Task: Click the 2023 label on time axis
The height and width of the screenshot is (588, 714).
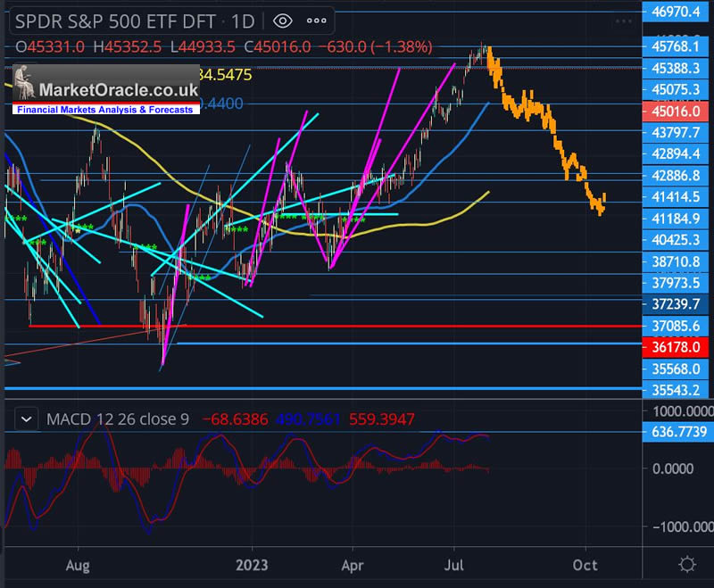Action: coord(251,564)
